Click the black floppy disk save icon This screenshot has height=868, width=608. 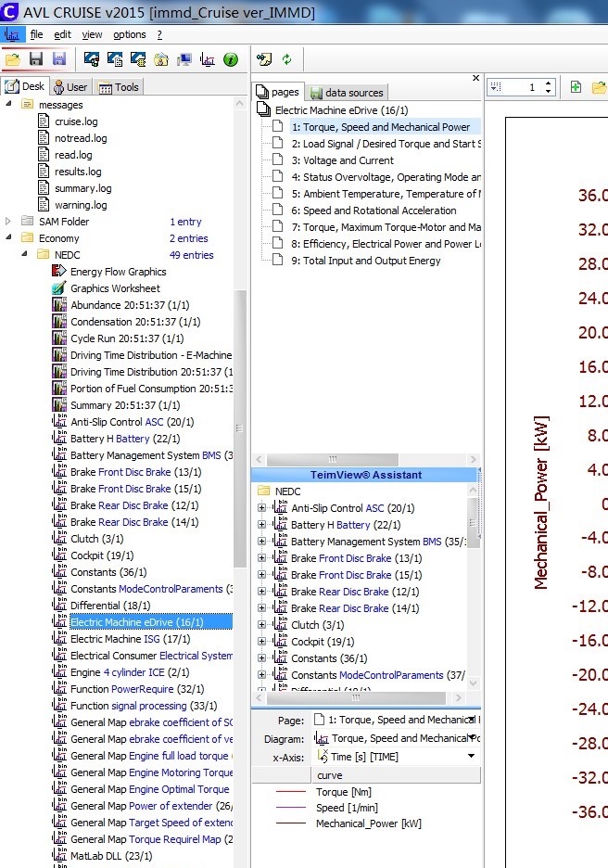tap(36, 58)
